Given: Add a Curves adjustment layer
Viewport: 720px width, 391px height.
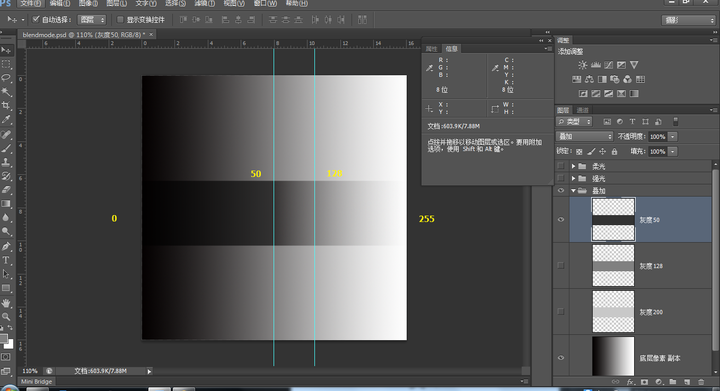Looking at the screenshot, I should (608, 65).
